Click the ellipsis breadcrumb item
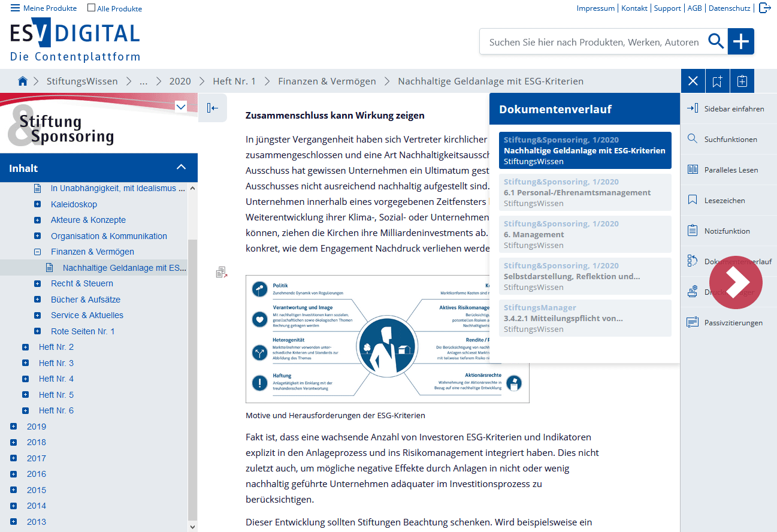 [144, 81]
